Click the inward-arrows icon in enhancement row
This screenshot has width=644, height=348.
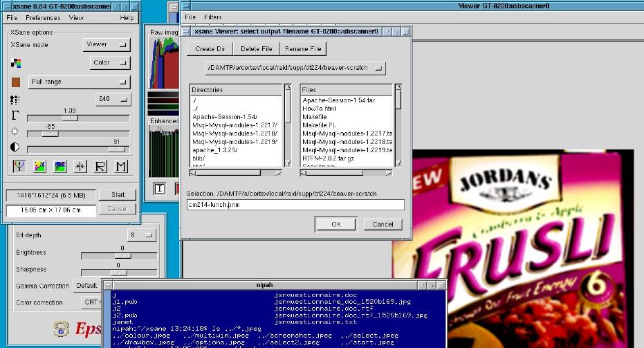coord(80,166)
